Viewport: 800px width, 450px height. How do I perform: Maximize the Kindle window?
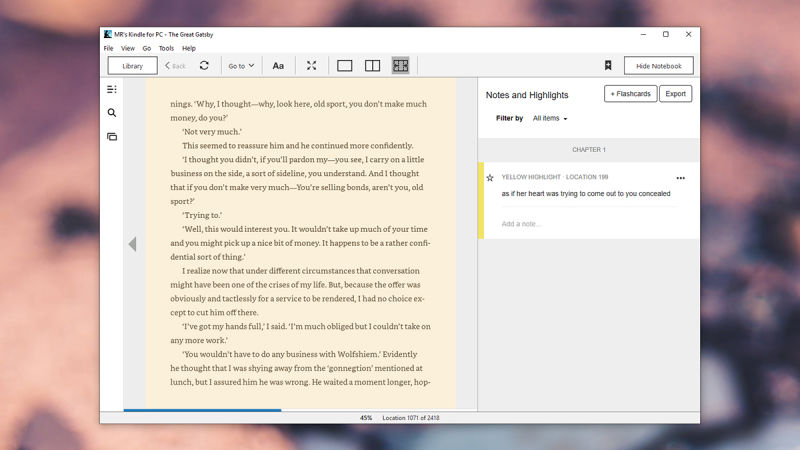tap(666, 34)
